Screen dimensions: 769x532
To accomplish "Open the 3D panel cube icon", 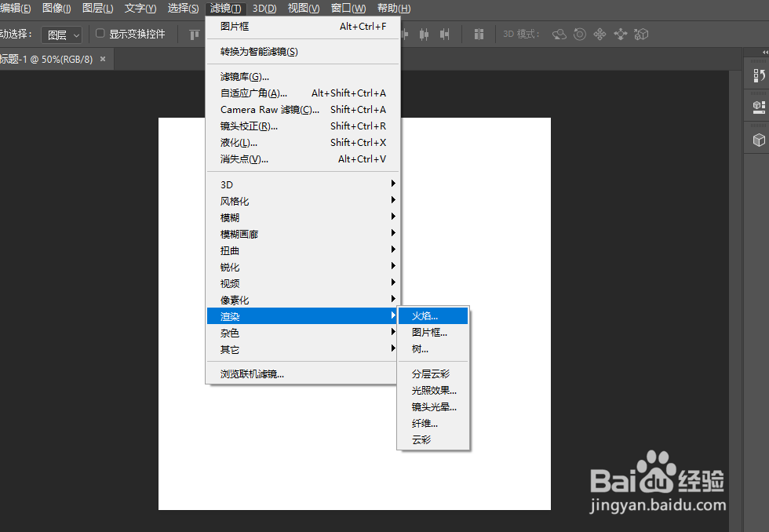I will click(759, 140).
